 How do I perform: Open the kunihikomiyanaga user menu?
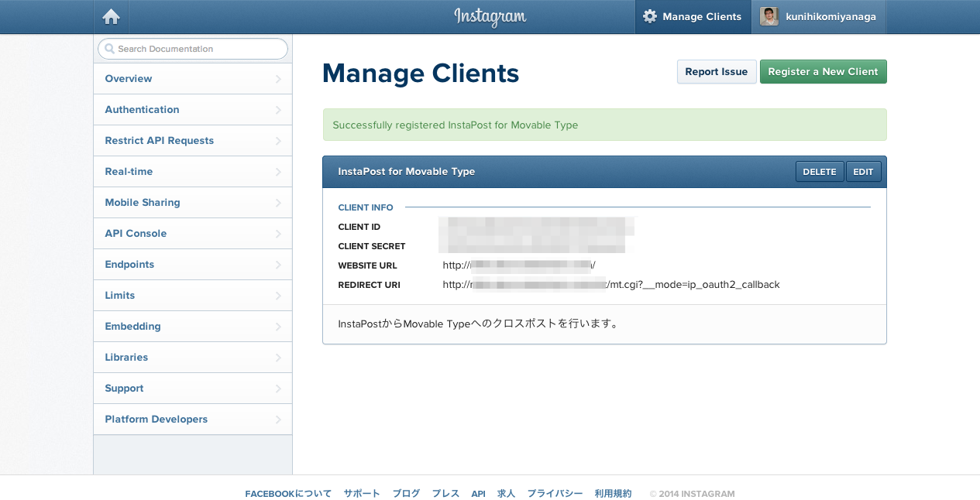[819, 16]
